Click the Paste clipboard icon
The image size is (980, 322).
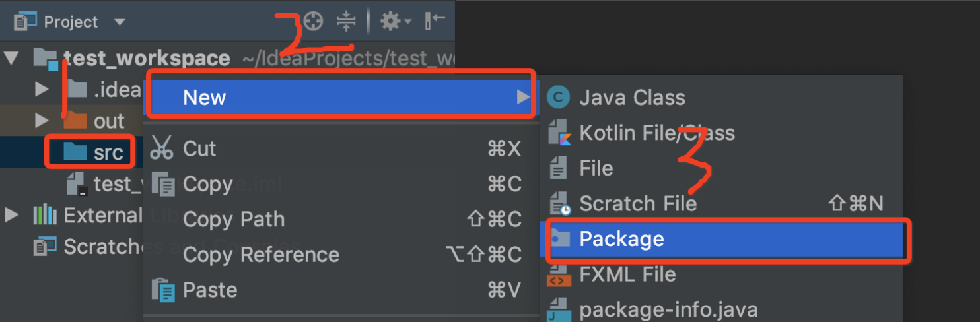163,290
